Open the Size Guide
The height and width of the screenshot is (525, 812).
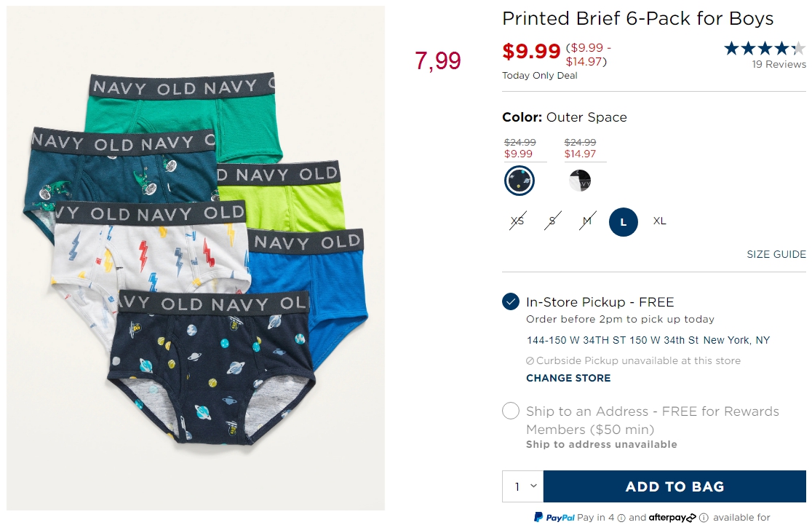(776, 254)
